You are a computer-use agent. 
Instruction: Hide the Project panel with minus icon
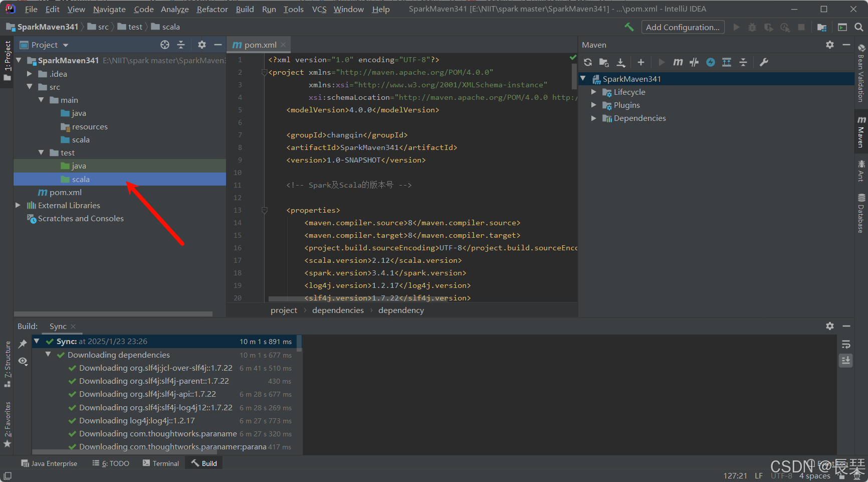click(218, 45)
